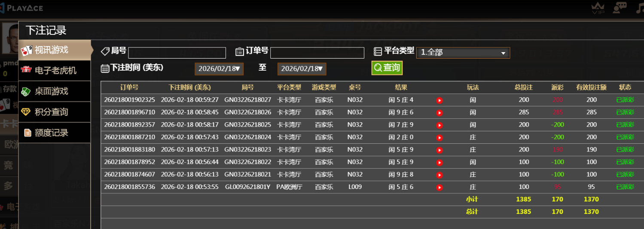Open 额度记录 tab in sidebar
644x229 pixels.
pos(55,133)
